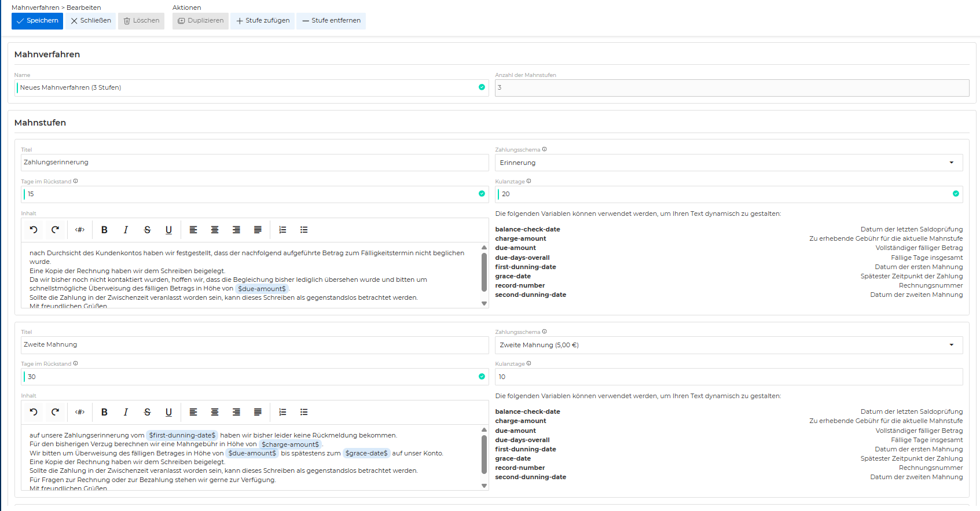
Task: Edit the Titel field Zweite Mahnung
Action: 255,345
